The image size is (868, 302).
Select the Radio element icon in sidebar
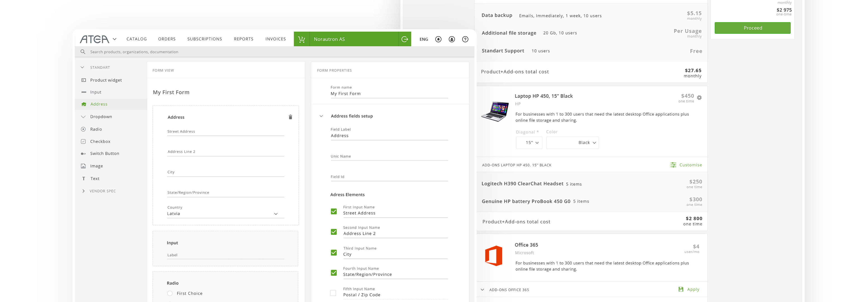point(83,129)
